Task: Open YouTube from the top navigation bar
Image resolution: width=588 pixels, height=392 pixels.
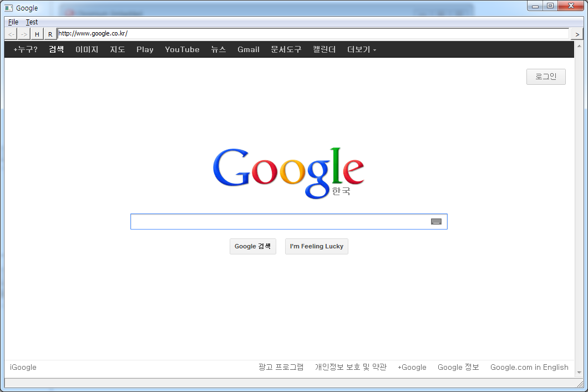Action: click(x=182, y=49)
